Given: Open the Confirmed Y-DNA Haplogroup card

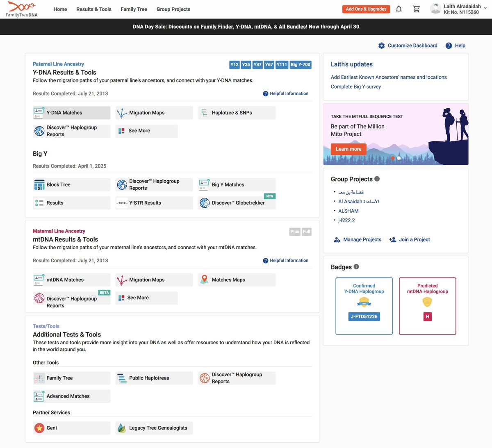Looking at the screenshot, I should [364, 306].
